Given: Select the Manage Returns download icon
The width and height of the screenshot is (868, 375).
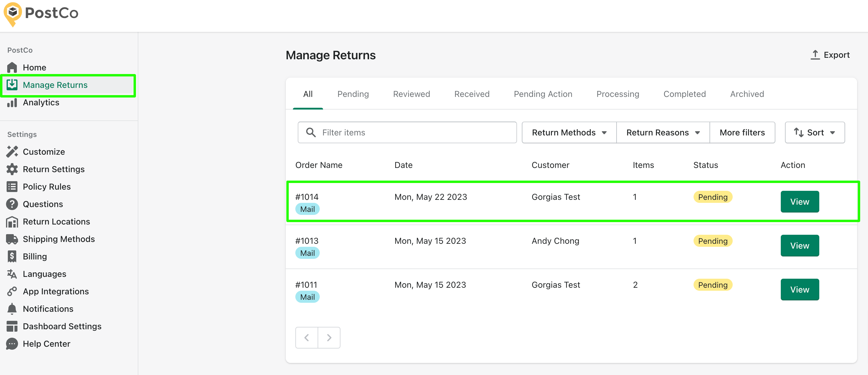Looking at the screenshot, I should (x=12, y=85).
